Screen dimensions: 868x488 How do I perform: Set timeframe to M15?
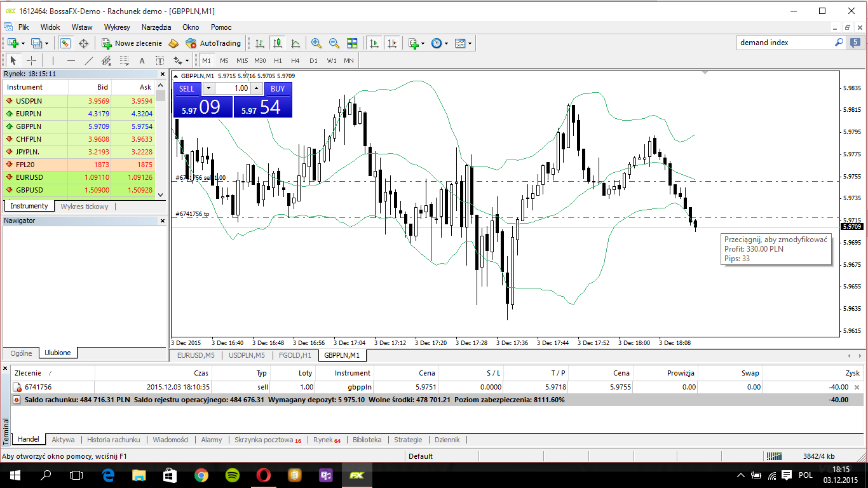242,60
